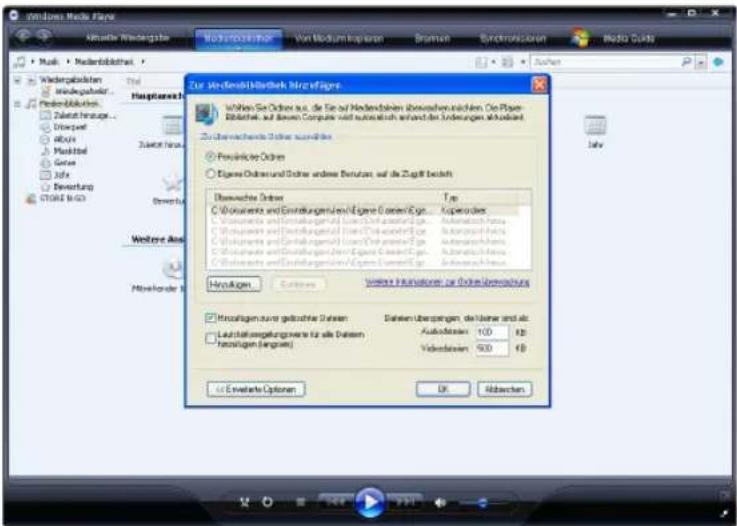Open the search options dropdown arrow
Viewport: 737px width, 526px height.
point(701,63)
